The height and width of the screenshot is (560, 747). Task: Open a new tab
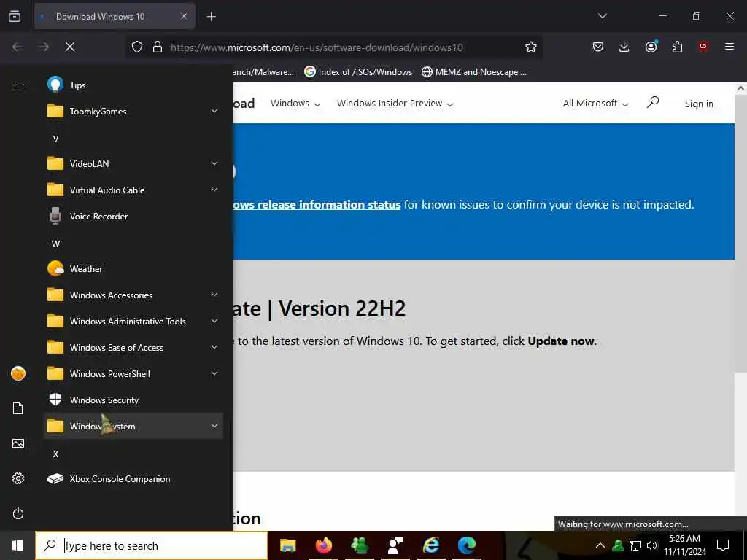[211, 17]
